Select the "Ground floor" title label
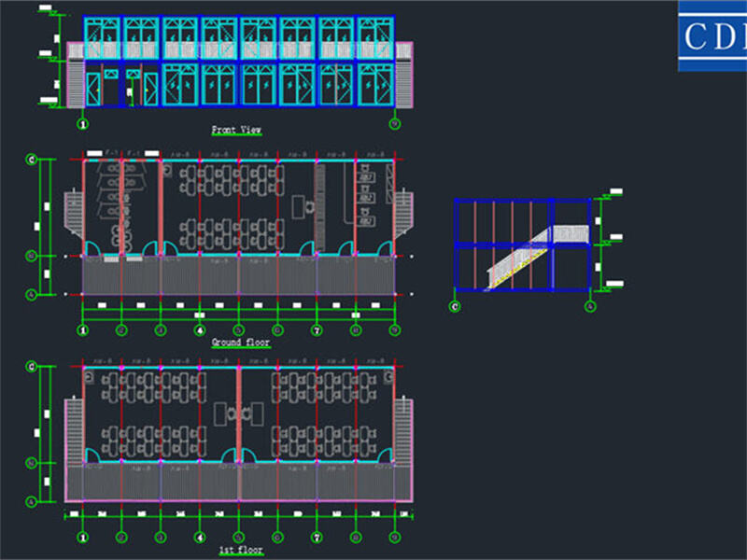747x560 pixels. point(238,343)
